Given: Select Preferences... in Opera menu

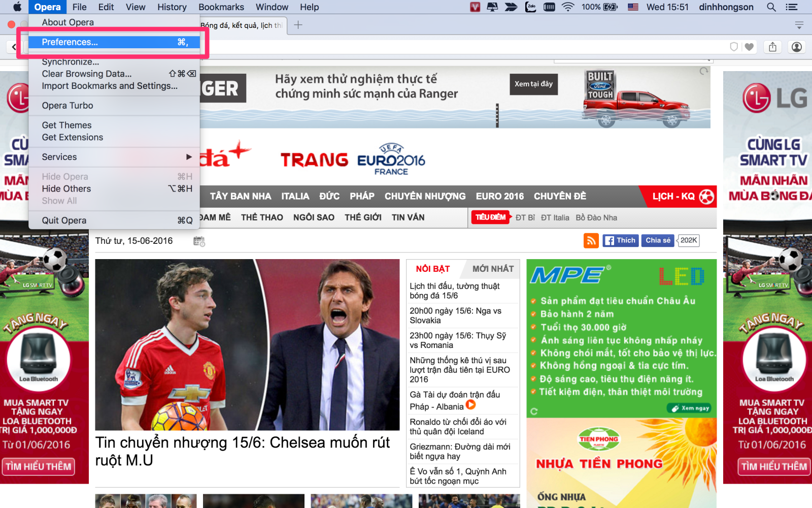Looking at the screenshot, I should pyautogui.click(x=114, y=42).
